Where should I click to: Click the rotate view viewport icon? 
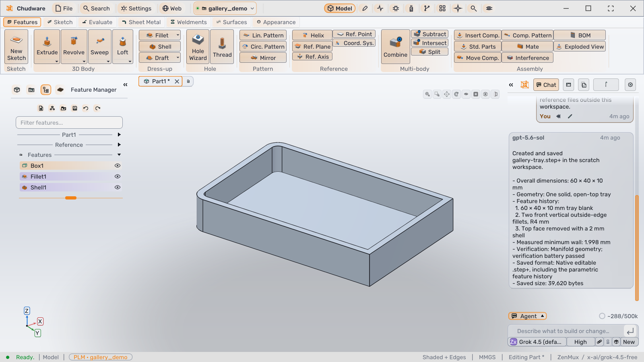click(456, 94)
